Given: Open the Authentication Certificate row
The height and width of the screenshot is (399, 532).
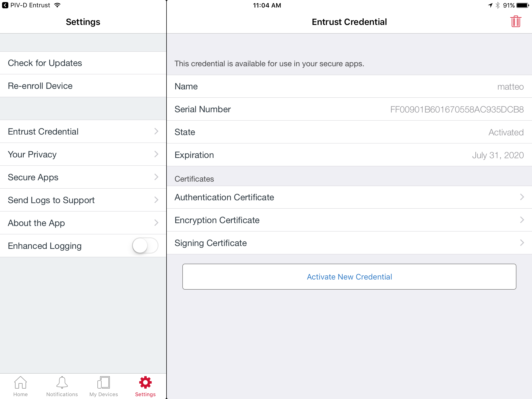Looking at the screenshot, I should [349, 197].
